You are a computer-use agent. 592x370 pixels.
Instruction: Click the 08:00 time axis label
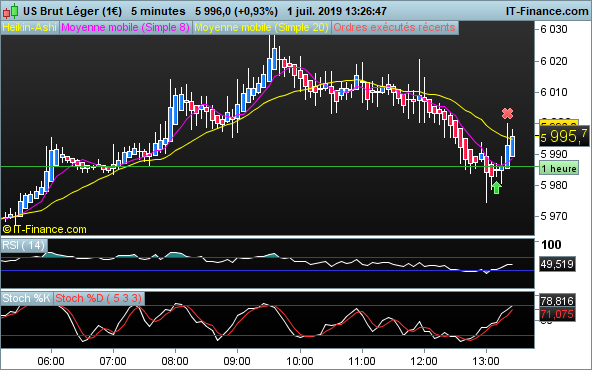click(x=175, y=361)
